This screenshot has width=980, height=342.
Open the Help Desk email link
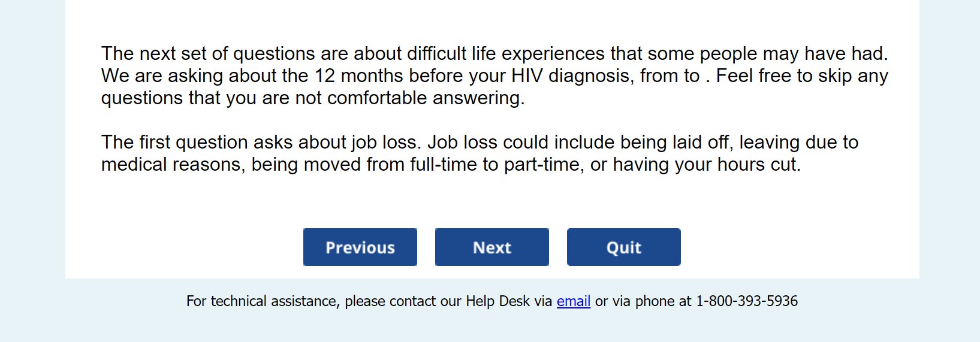coord(573,301)
